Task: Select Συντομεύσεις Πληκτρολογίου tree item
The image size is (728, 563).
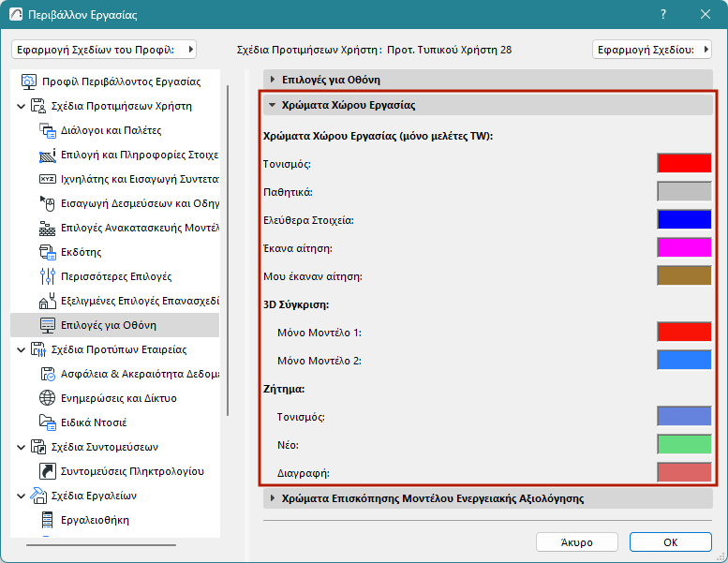Action: point(132,471)
